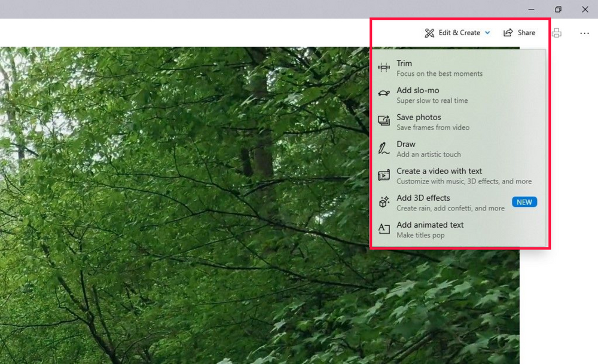Select Save photos from the menu
Viewport: 598px width, 364px height.
tap(419, 117)
